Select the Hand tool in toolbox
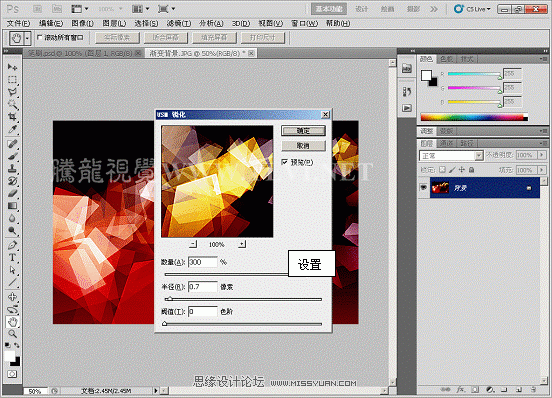This screenshot has width=552, height=398. pos(12,322)
